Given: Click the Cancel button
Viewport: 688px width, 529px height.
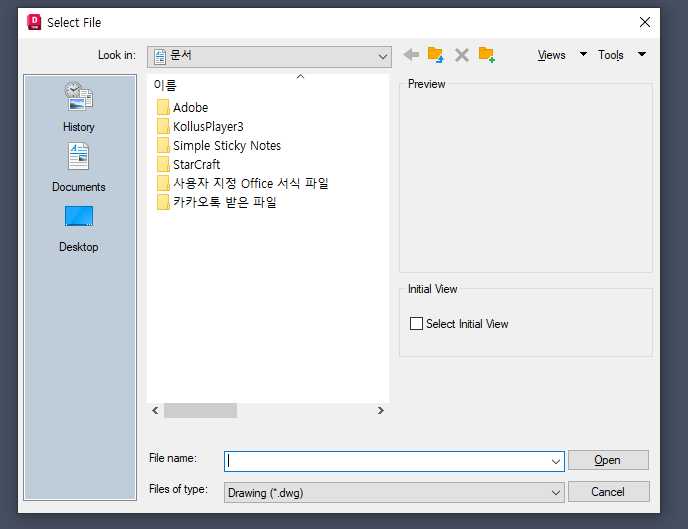Looking at the screenshot, I should (609, 492).
